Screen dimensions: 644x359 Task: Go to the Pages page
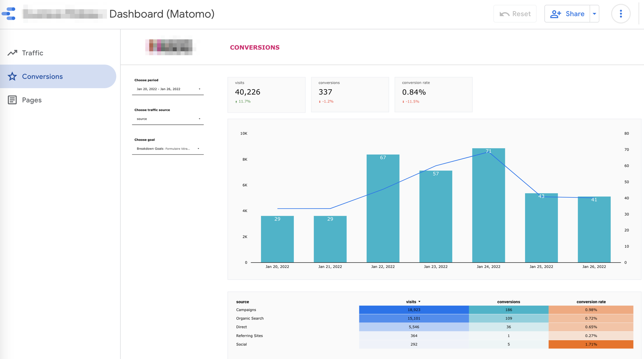[x=32, y=100]
